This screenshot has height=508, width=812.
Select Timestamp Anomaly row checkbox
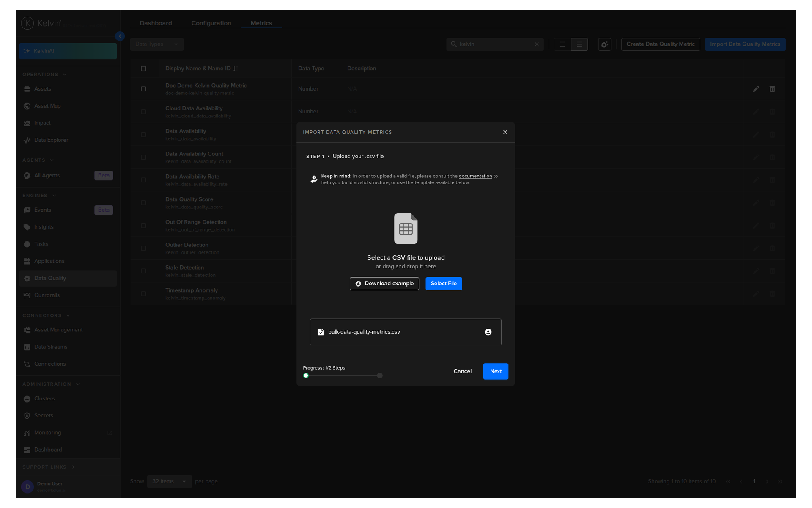tap(143, 294)
